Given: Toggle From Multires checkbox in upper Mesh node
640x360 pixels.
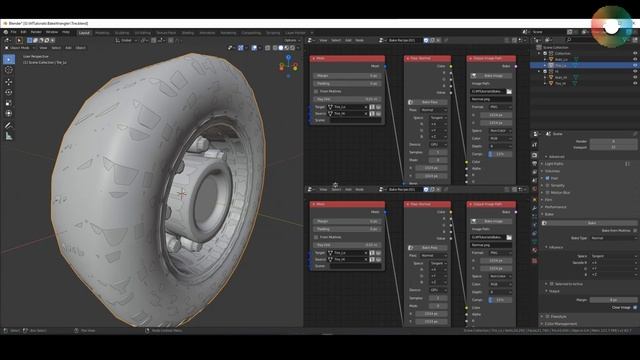Looking at the screenshot, I should pos(316,91).
